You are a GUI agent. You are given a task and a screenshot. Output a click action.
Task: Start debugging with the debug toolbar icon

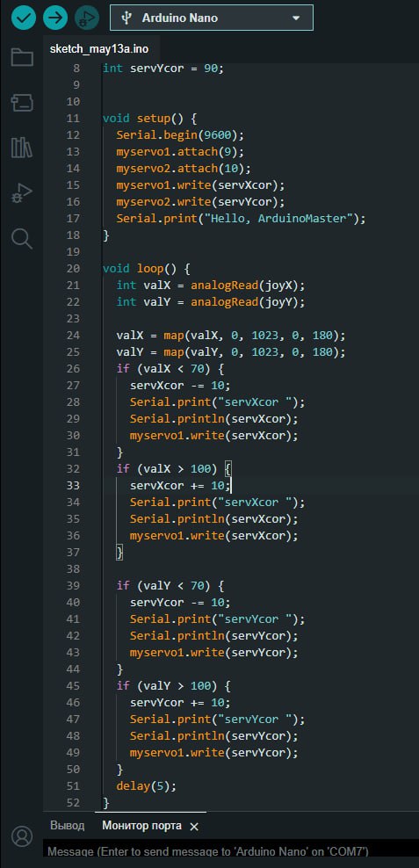(86, 18)
